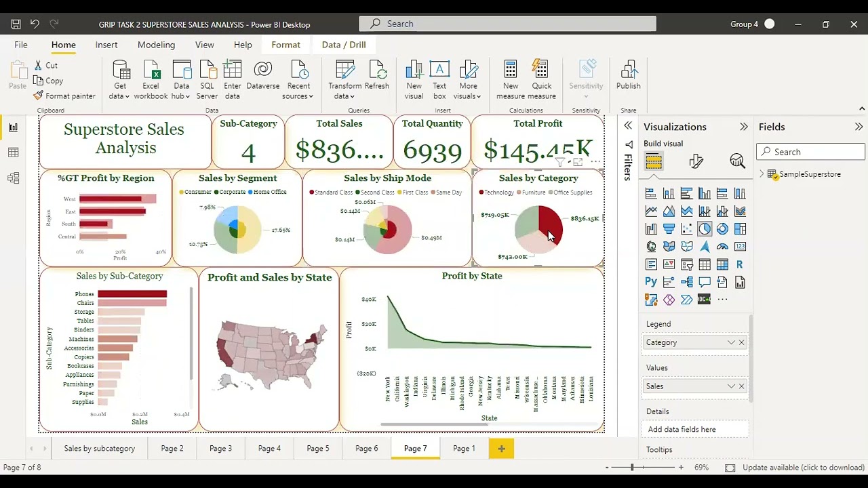
Task: Pick the Ribbon chart visual
Action: 740,211
